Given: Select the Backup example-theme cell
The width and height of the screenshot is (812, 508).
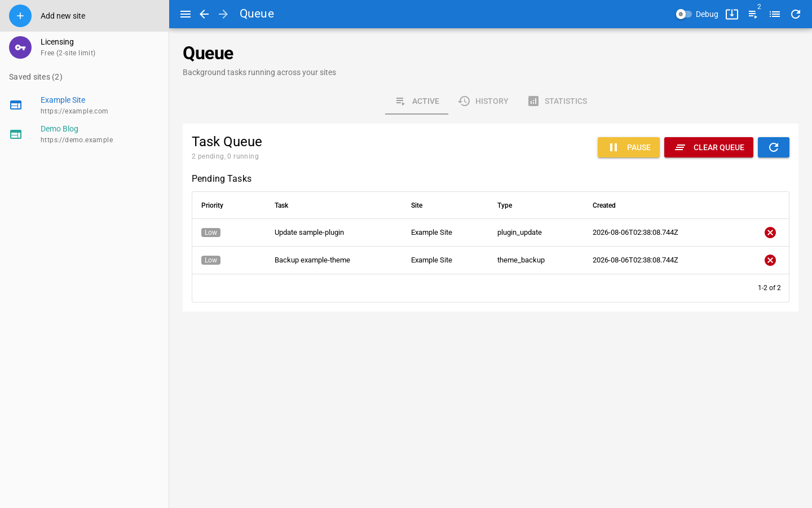Looking at the screenshot, I should (x=312, y=260).
